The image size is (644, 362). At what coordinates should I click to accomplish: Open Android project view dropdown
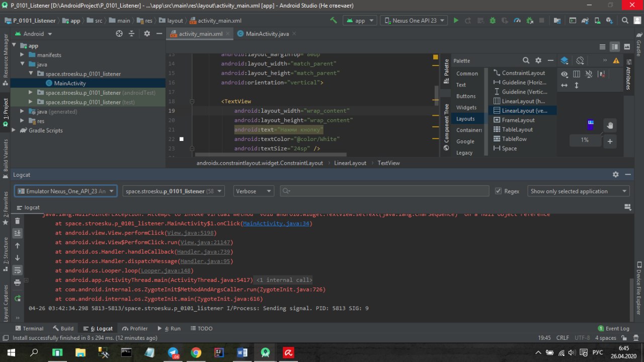coord(33,34)
